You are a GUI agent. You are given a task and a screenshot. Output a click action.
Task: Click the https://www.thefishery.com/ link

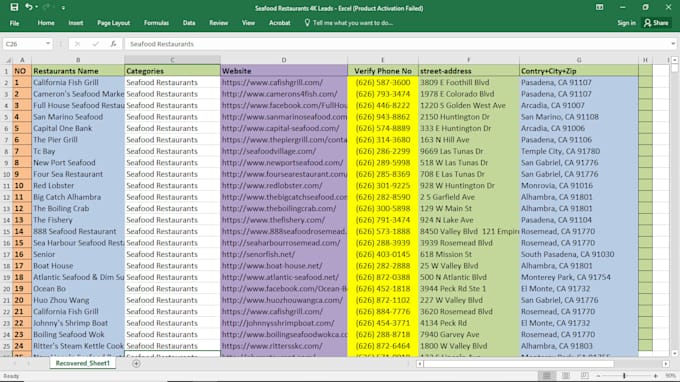click(x=273, y=220)
